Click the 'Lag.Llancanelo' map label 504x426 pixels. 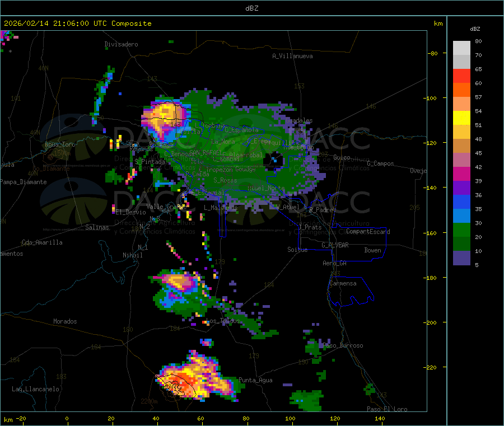pyautogui.click(x=36, y=389)
